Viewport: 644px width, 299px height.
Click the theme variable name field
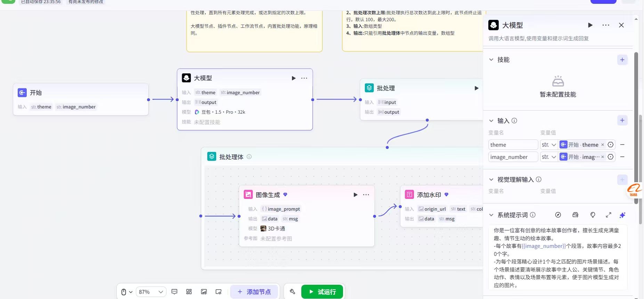click(513, 145)
